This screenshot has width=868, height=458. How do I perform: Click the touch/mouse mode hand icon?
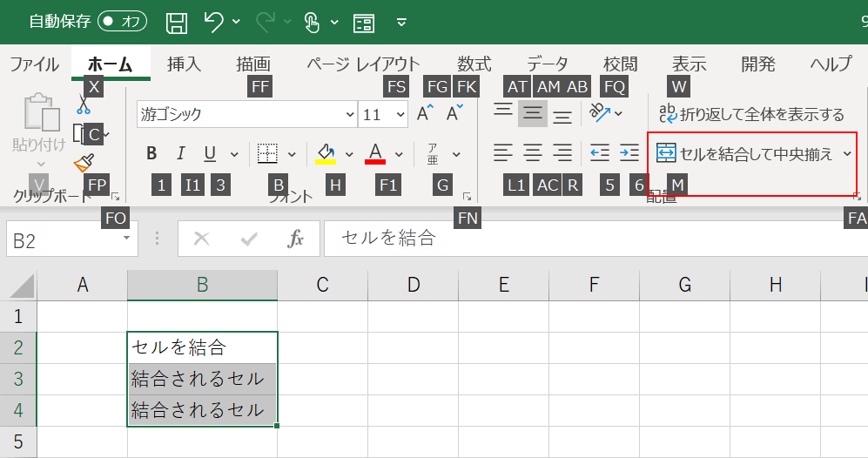point(313,23)
